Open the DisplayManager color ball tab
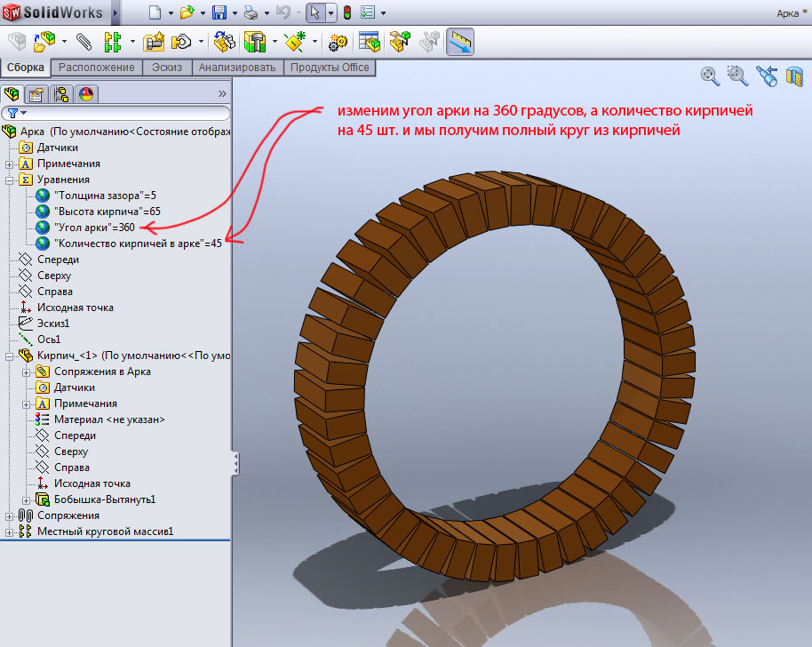 coord(86,93)
